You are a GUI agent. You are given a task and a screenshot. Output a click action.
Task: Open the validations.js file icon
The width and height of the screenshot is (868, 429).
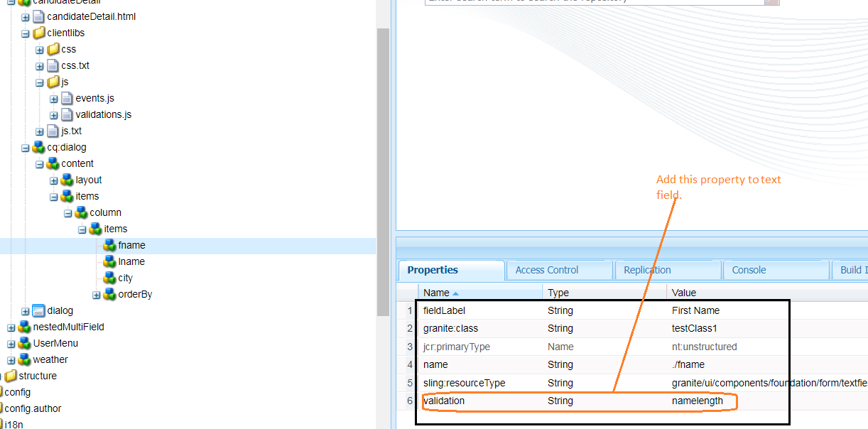click(67, 114)
